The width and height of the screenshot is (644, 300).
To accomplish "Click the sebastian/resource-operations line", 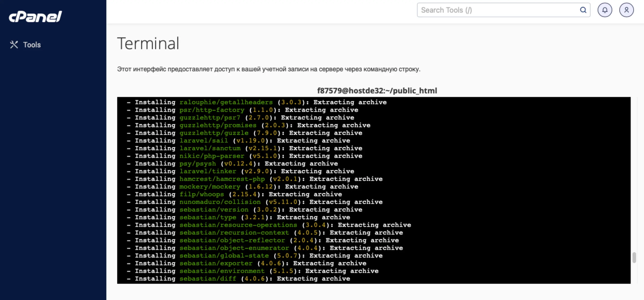I will pos(269,225).
